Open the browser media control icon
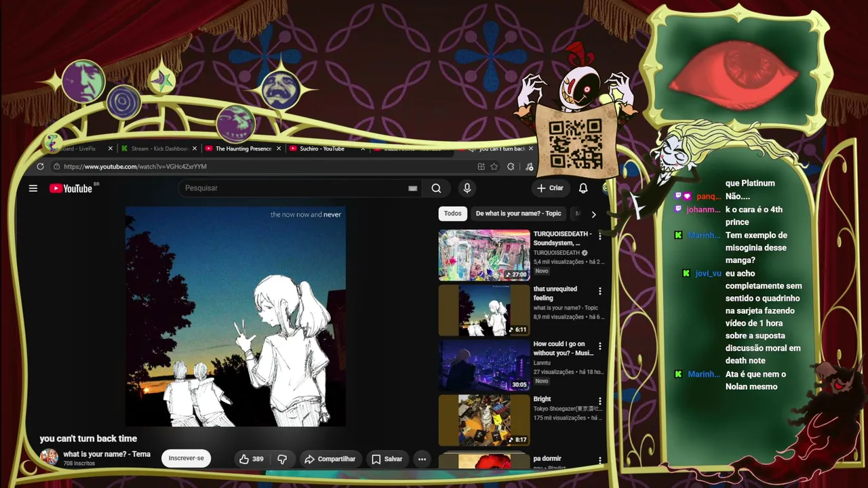This screenshot has height=488, width=868. pos(529,167)
